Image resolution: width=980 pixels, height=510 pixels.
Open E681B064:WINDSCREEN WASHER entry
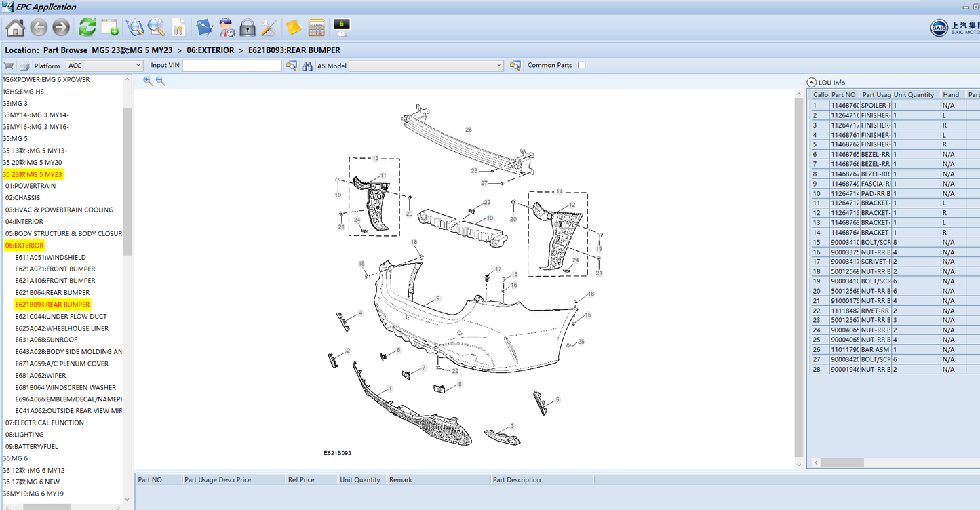[x=66, y=388]
